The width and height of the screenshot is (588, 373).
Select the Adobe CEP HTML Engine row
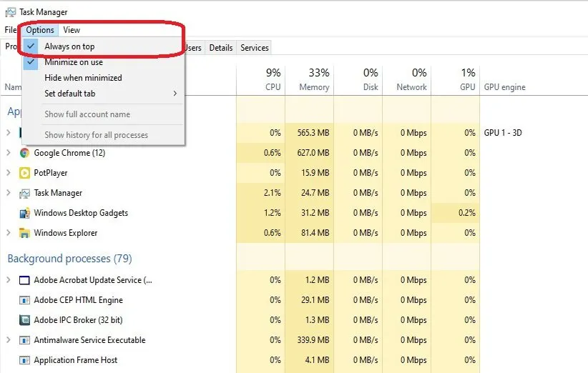78,300
